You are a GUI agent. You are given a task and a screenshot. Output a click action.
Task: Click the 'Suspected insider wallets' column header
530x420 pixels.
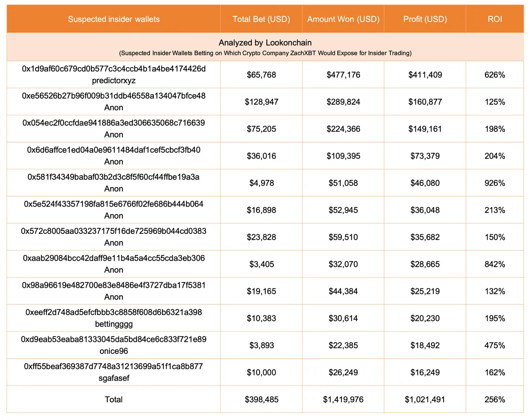click(x=114, y=19)
